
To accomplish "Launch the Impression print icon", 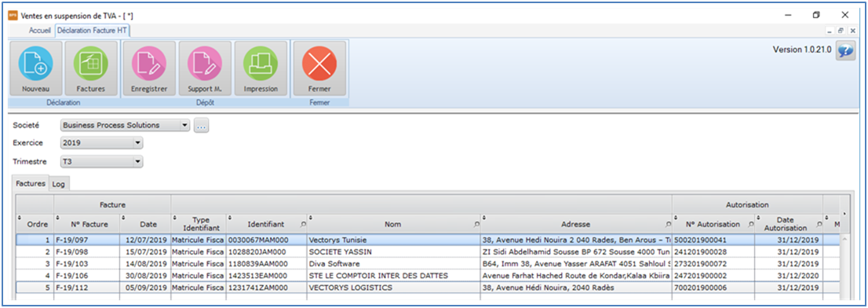I will [261, 69].
